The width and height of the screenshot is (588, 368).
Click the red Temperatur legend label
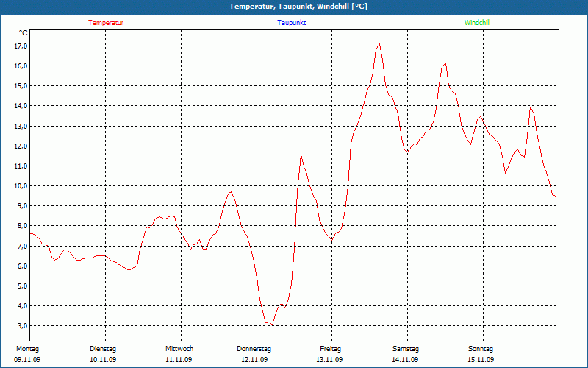pos(106,23)
